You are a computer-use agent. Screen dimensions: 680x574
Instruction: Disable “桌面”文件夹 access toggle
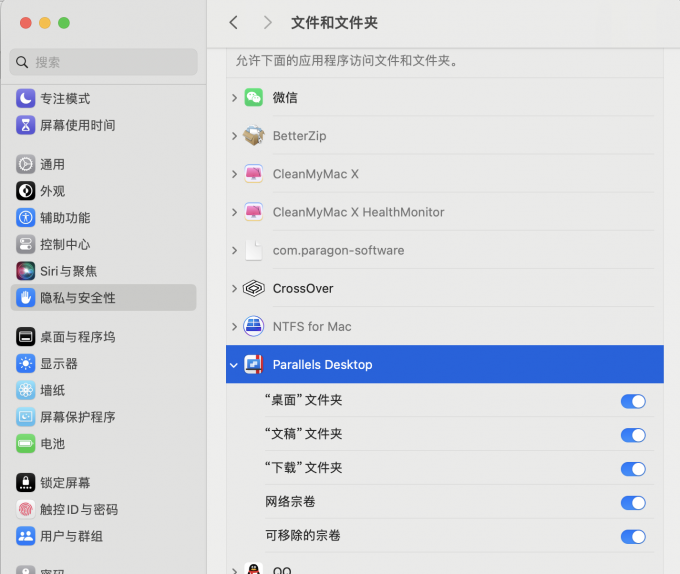pyautogui.click(x=633, y=401)
